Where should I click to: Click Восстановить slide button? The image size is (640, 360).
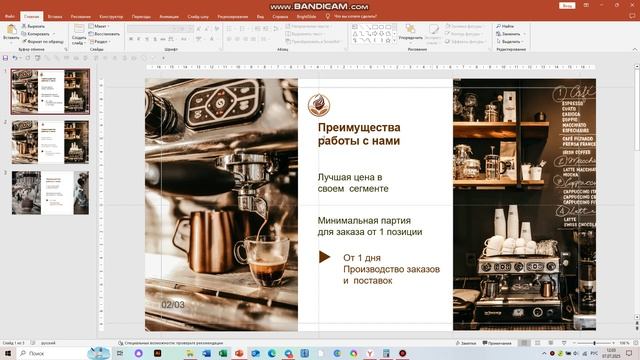pos(104,34)
